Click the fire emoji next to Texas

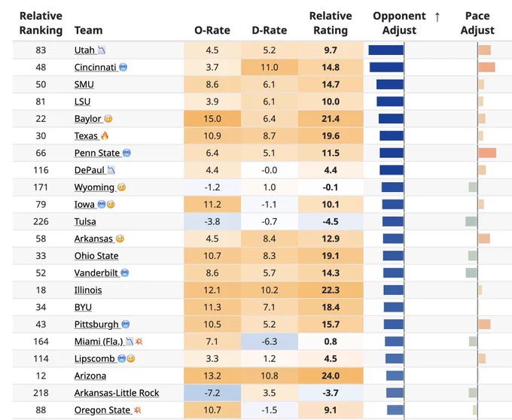[x=105, y=135]
